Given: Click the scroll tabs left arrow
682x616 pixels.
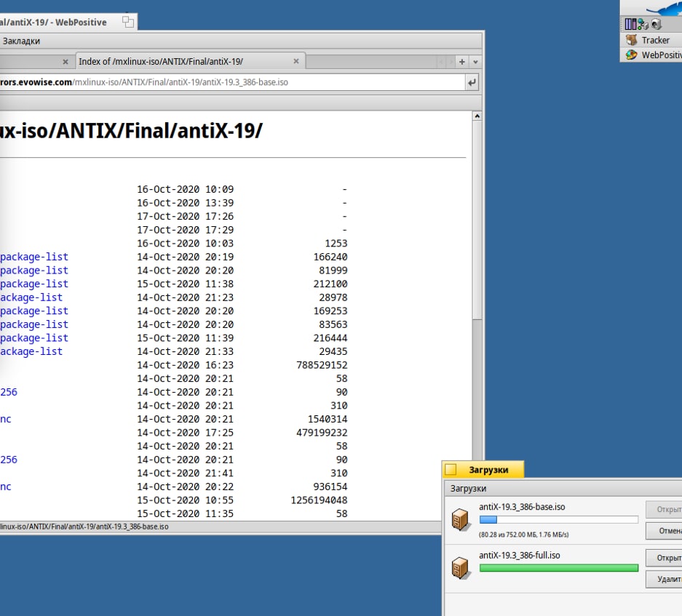Looking at the screenshot, I should click(x=441, y=62).
